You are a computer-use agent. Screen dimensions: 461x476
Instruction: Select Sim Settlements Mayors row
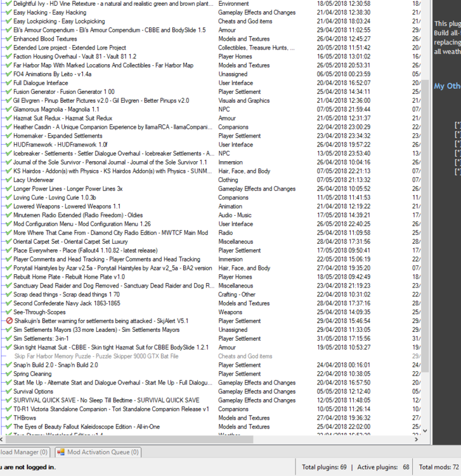(x=211, y=329)
